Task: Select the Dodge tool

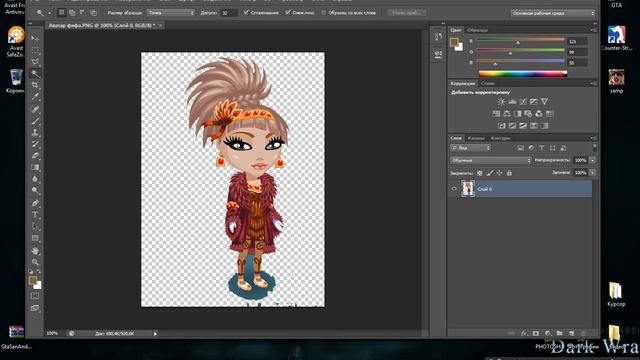Action: (36, 191)
